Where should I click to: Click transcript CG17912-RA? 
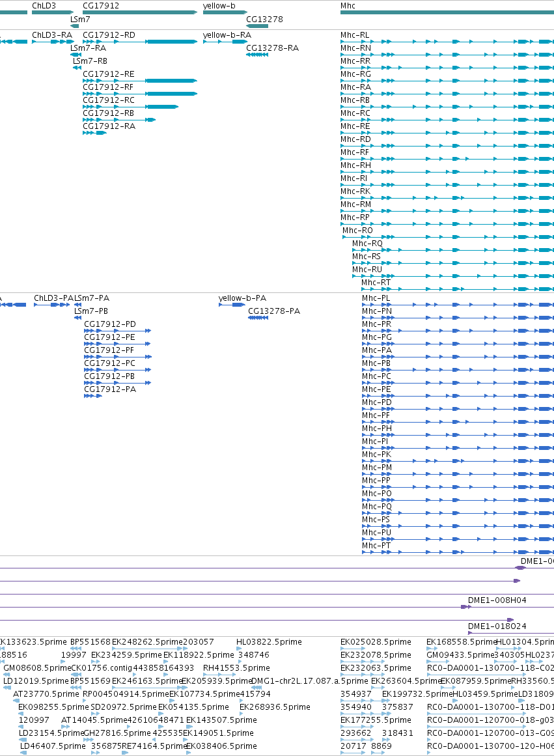pos(109,126)
